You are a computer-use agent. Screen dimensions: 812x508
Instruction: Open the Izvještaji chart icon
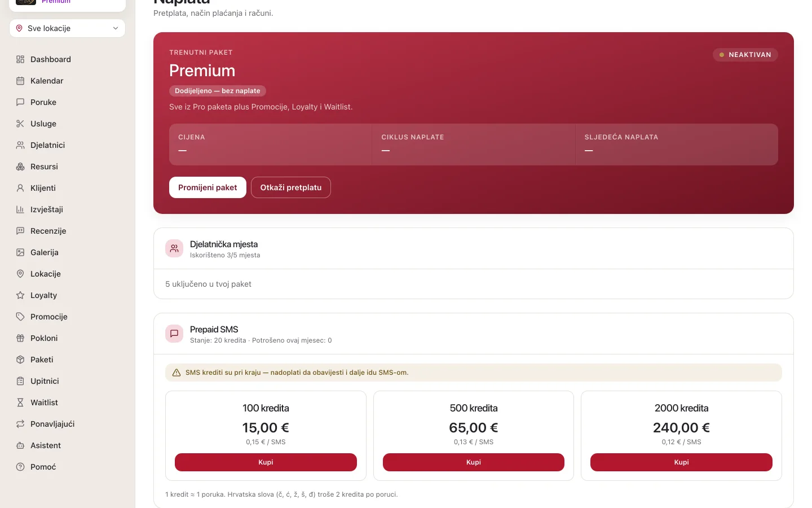click(x=20, y=209)
